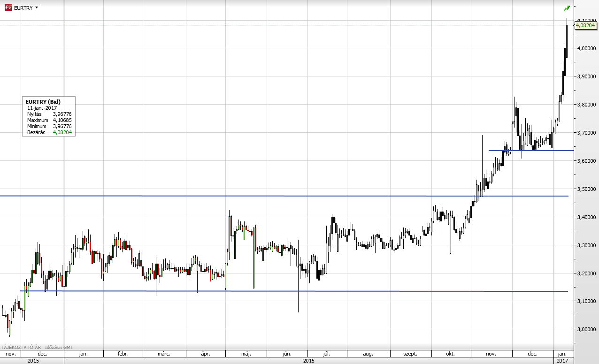The width and height of the screenshot is (599, 364).
Task: Select the 11-jan.-2017 date in info box
Action: (42, 108)
